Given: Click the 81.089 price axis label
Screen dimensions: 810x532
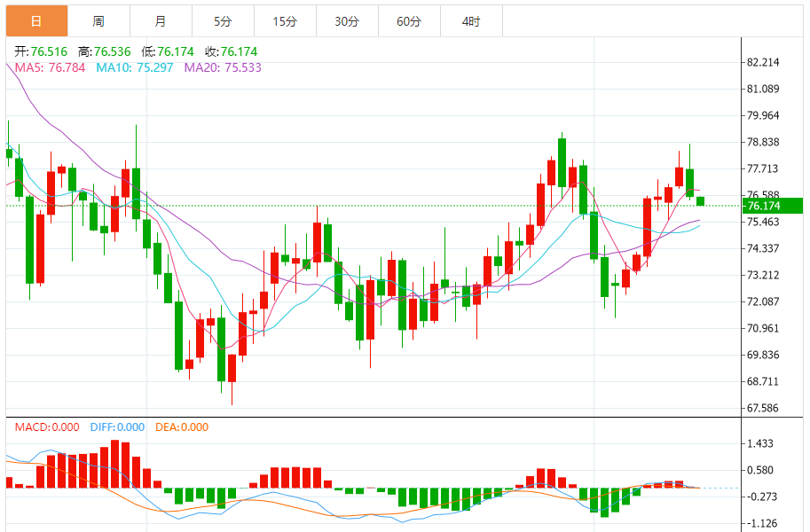Looking at the screenshot, I should click(763, 89).
